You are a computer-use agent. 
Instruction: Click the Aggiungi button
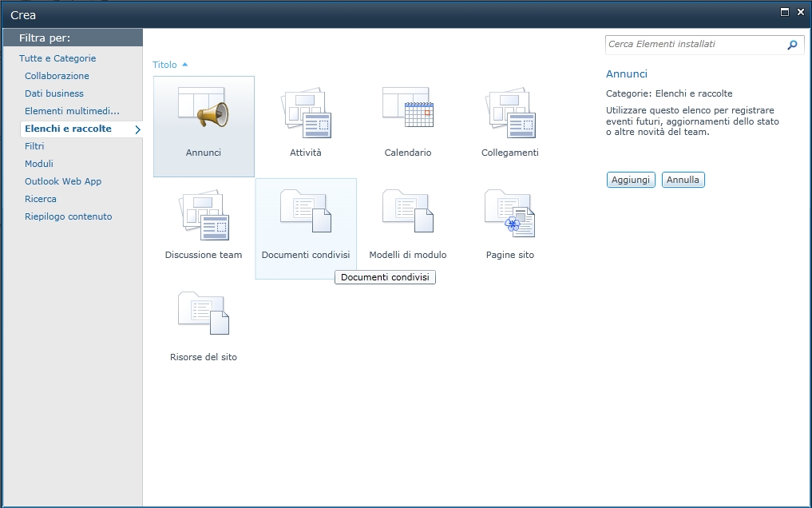pyautogui.click(x=630, y=180)
